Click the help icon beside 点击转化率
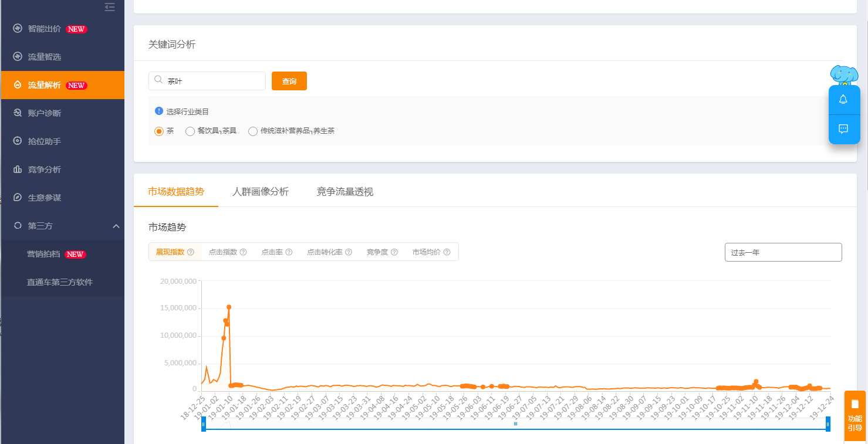 [349, 252]
